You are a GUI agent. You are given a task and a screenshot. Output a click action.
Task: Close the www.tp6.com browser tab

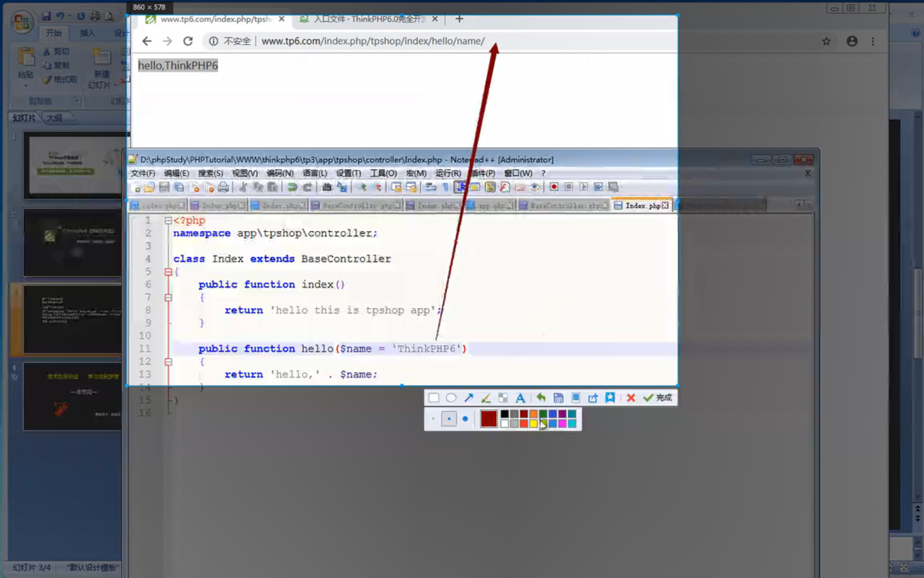pos(282,19)
